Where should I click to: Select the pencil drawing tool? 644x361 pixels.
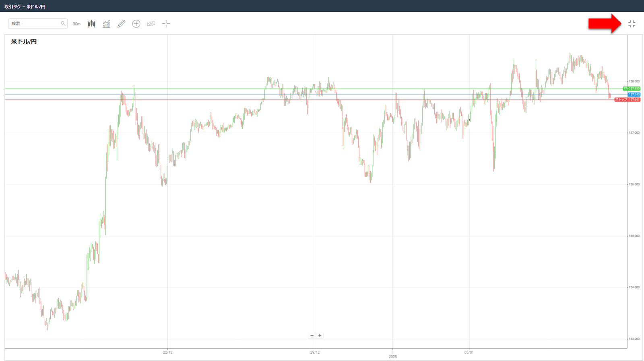click(x=121, y=24)
